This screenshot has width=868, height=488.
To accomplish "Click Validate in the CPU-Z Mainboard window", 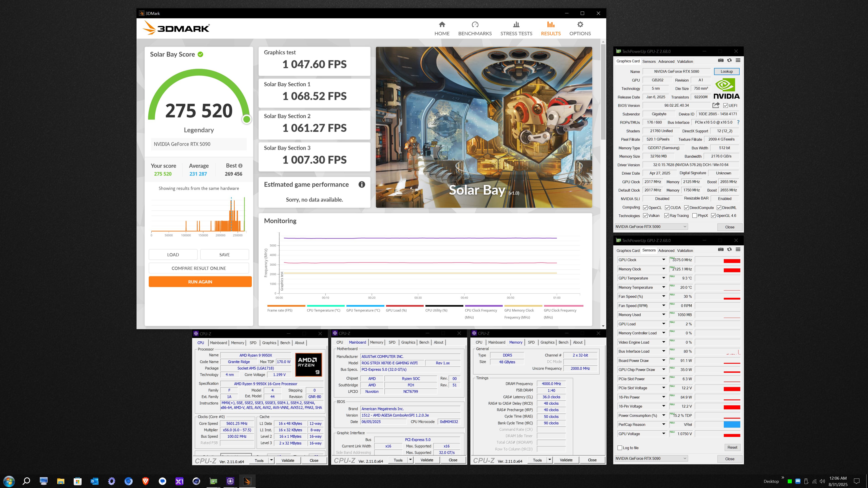I will [x=427, y=460].
